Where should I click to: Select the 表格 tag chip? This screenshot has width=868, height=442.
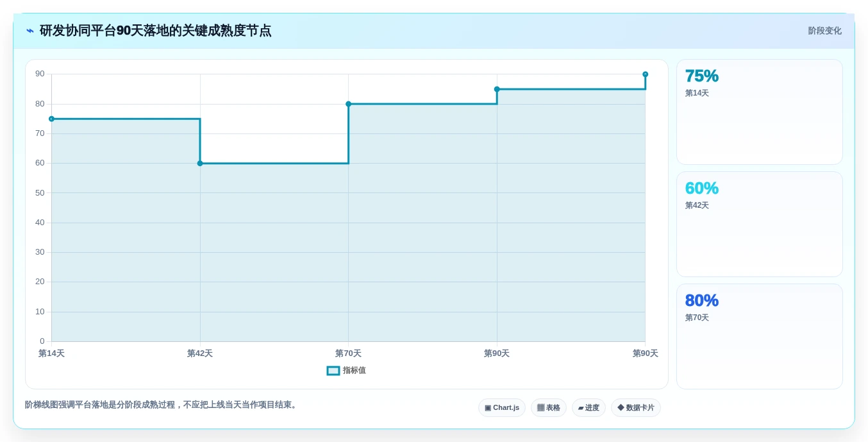point(549,408)
